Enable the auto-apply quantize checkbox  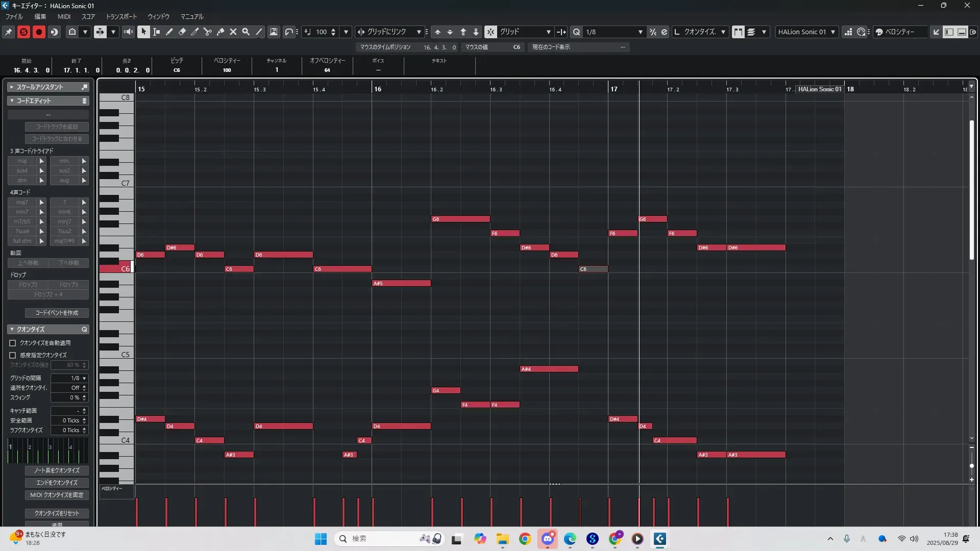point(13,343)
